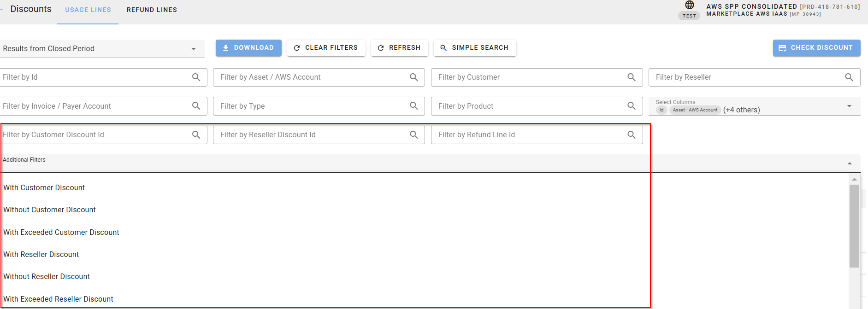Click search icon in Refund Line Id filter

(631, 135)
